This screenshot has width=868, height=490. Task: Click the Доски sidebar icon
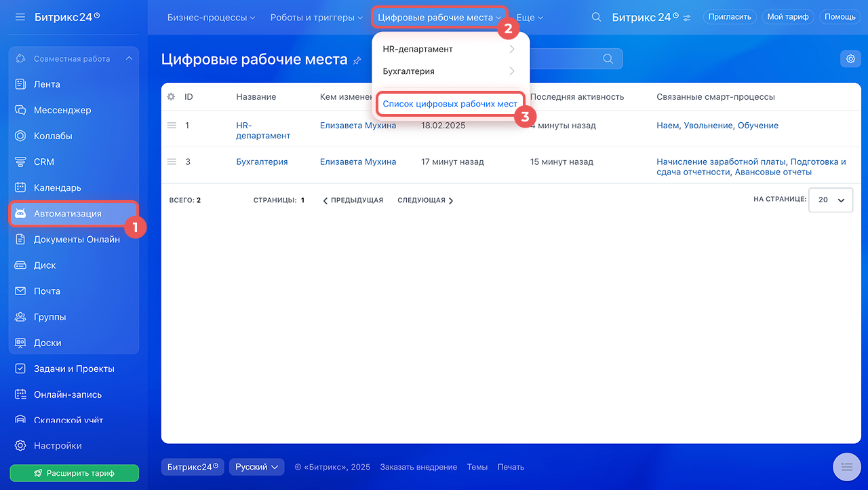click(20, 343)
